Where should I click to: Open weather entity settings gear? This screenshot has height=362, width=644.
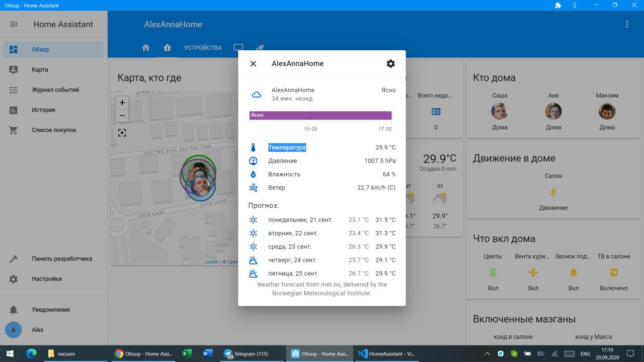(390, 63)
